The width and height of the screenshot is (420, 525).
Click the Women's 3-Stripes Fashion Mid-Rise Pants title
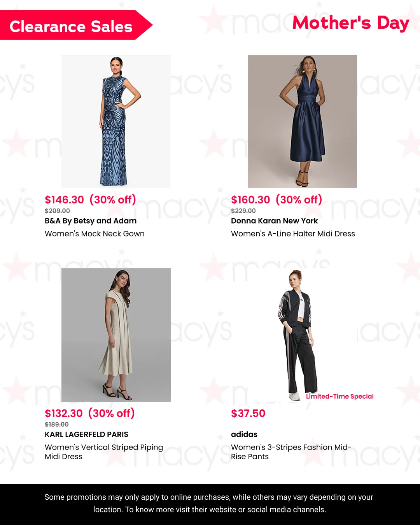[x=291, y=452]
